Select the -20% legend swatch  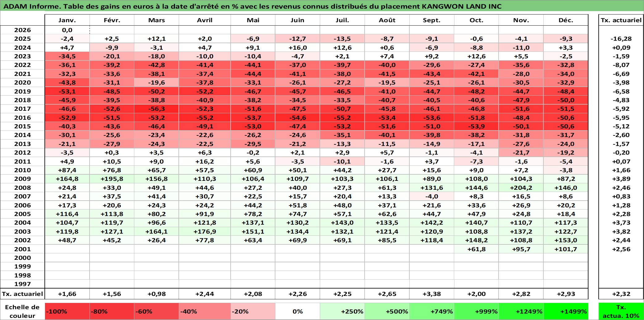click(253, 311)
